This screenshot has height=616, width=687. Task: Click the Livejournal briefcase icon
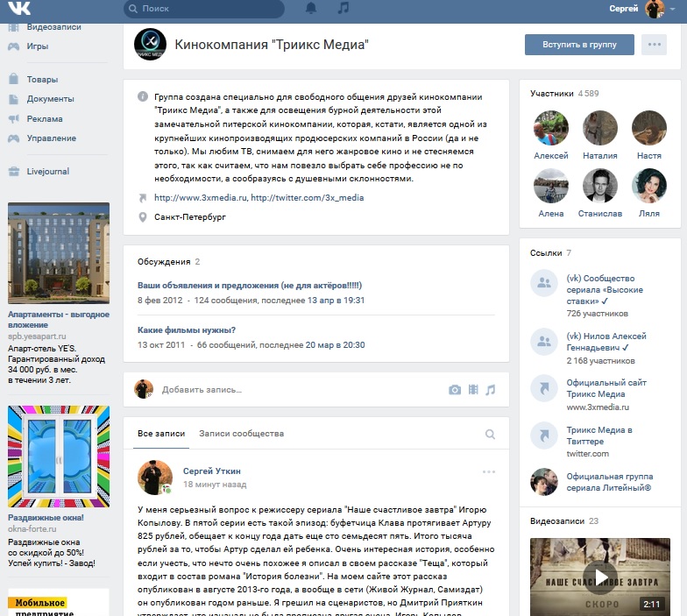(14, 172)
